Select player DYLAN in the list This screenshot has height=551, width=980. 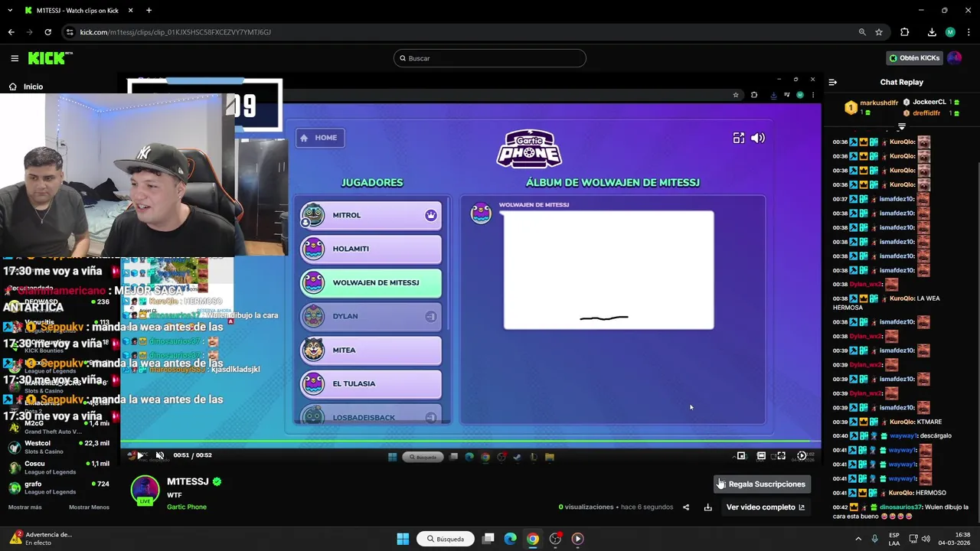coord(371,316)
